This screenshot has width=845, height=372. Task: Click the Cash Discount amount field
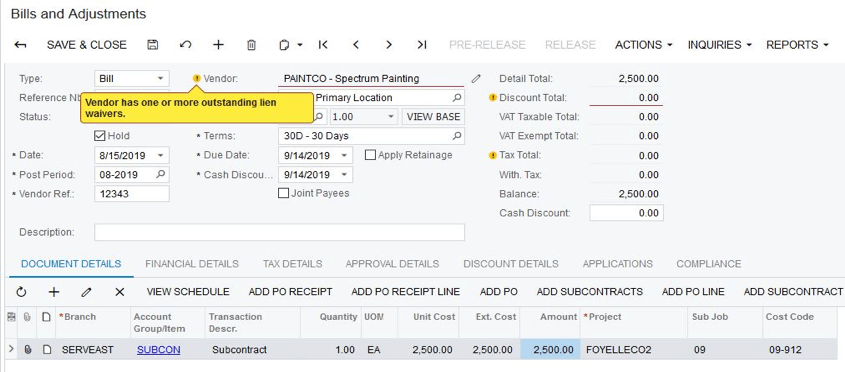coord(626,213)
